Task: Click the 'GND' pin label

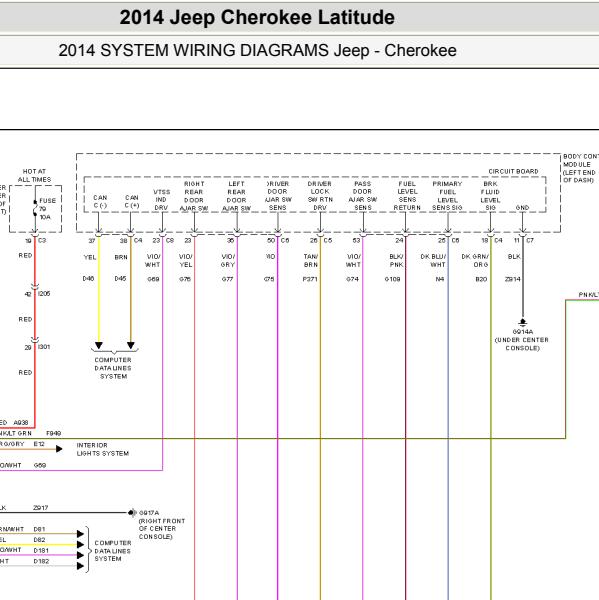Action: coord(522,207)
